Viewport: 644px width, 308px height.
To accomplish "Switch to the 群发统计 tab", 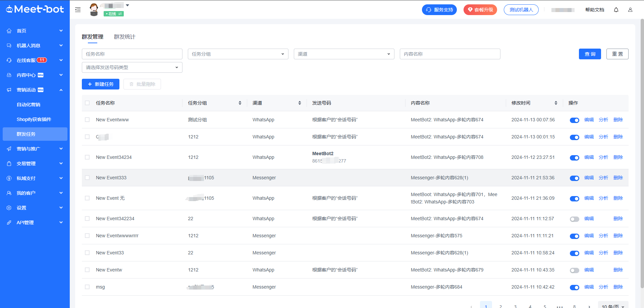I will 124,37.
